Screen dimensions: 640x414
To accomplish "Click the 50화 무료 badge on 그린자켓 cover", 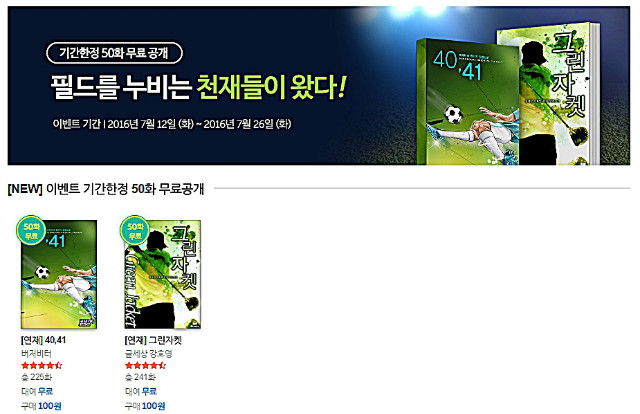I will pyautogui.click(x=134, y=230).
